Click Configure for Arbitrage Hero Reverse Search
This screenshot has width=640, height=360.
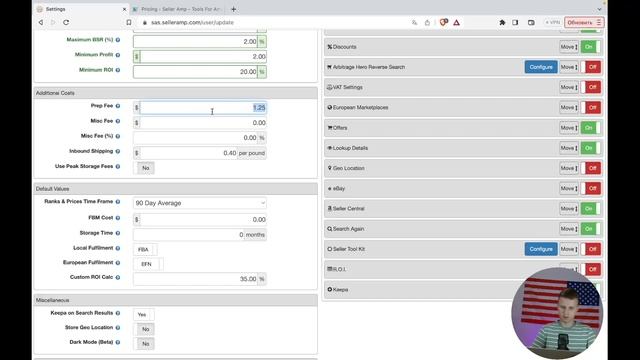pyautogui.click(x=541, y=67)
